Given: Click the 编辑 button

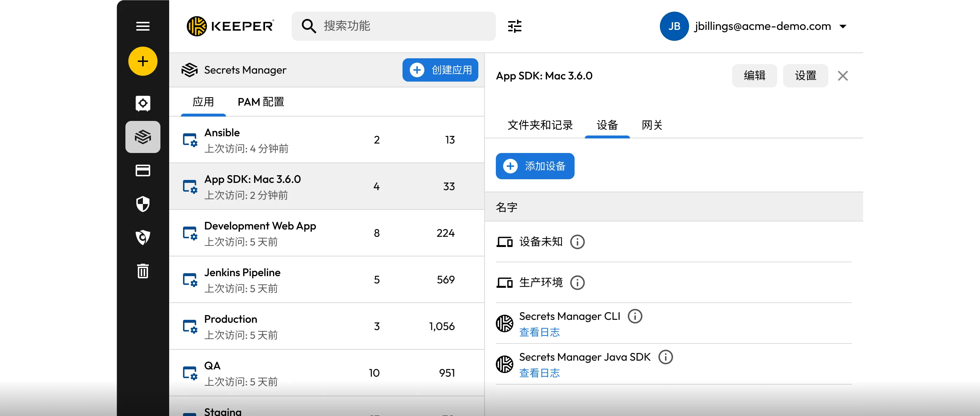Looking at the screenshot, I should click(x=754, y=76).
